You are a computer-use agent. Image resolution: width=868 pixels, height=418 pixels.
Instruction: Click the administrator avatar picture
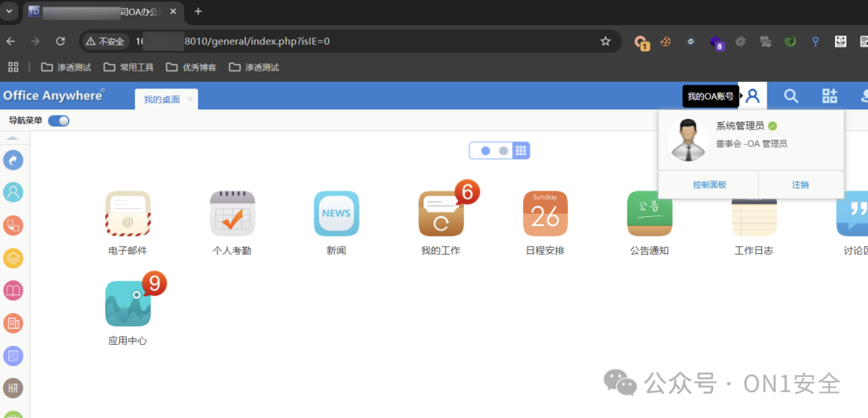[688, 140]
